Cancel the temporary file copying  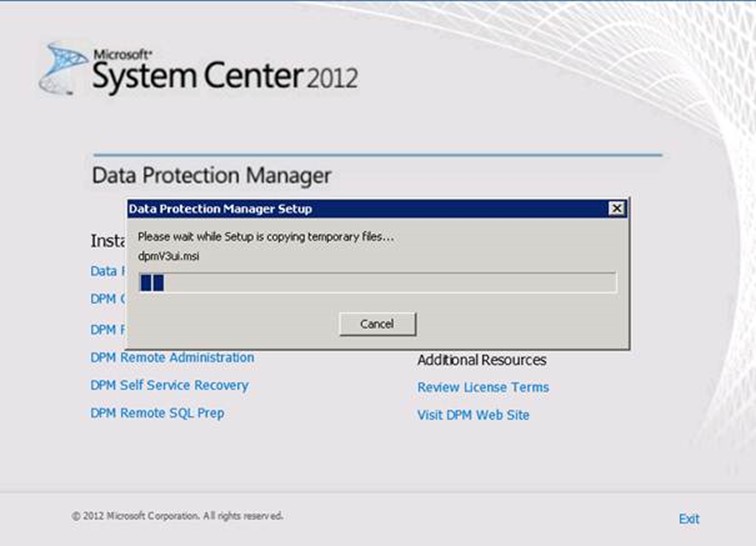[x=377, y=324]
